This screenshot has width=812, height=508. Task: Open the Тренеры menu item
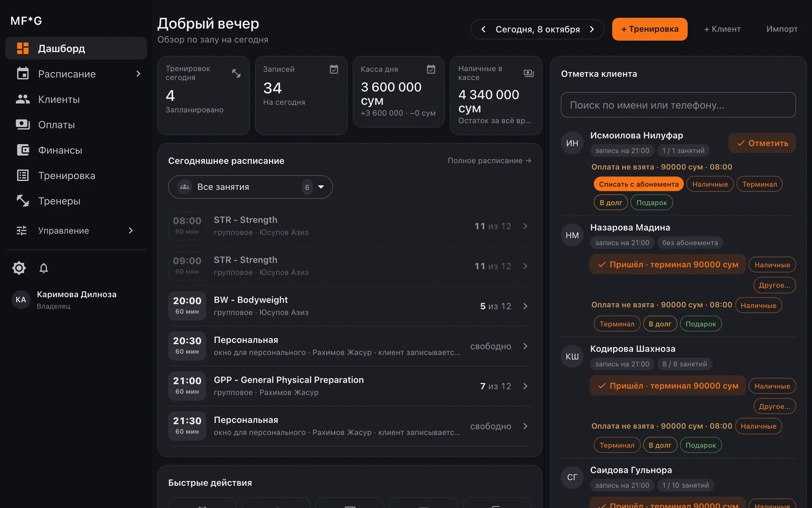pyautogui.click(x=76, y=201)
